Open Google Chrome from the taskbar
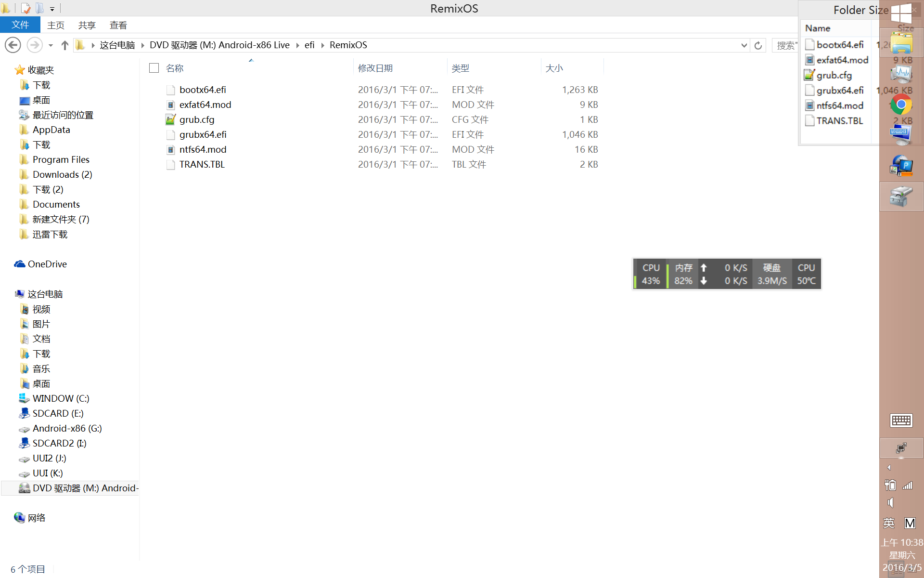The image size is (924, 578). [901, 105]
